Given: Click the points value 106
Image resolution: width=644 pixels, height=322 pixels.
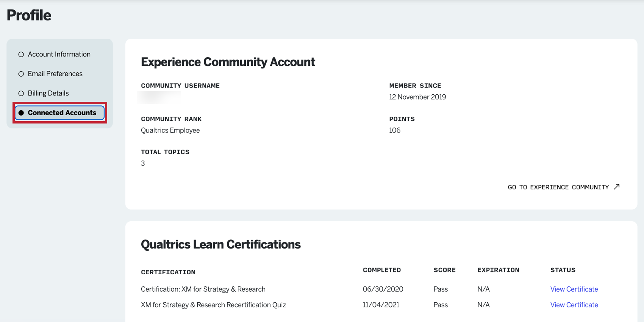Looking at the screenshot, I should point(395,130).
